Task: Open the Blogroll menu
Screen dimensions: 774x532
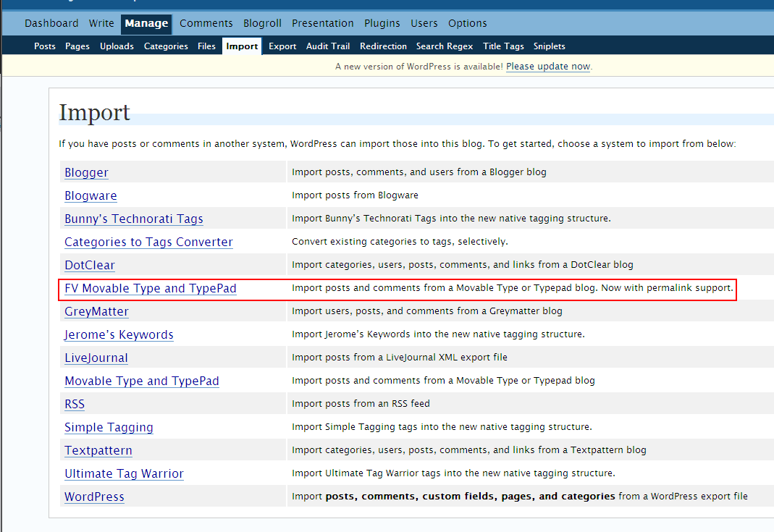Action: pos(262,23)
